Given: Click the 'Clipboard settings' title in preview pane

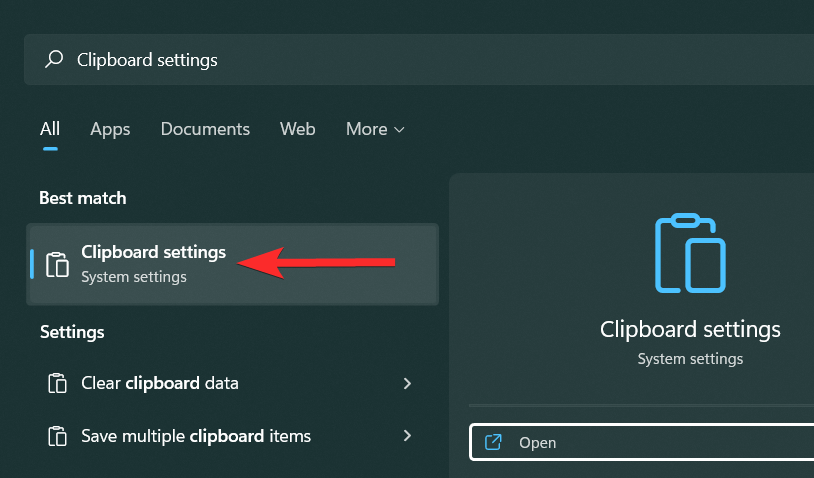Looking at the screenshot, I should [690, 329].
